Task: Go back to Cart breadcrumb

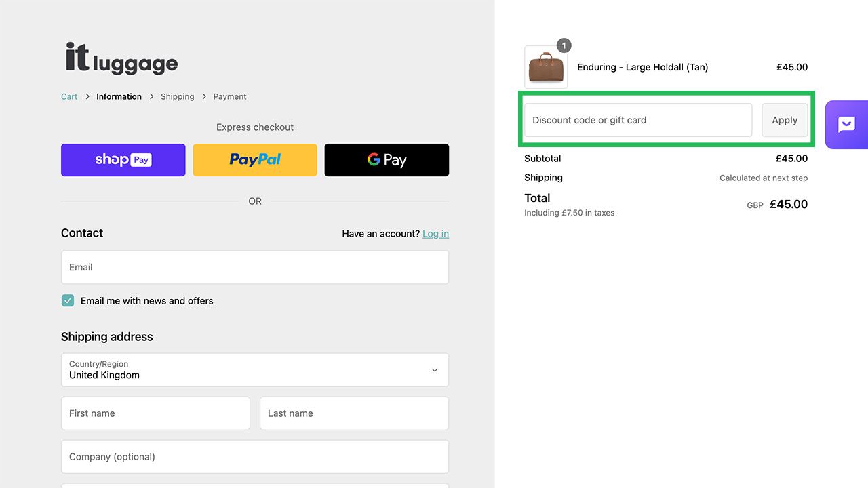Action: 69,96
